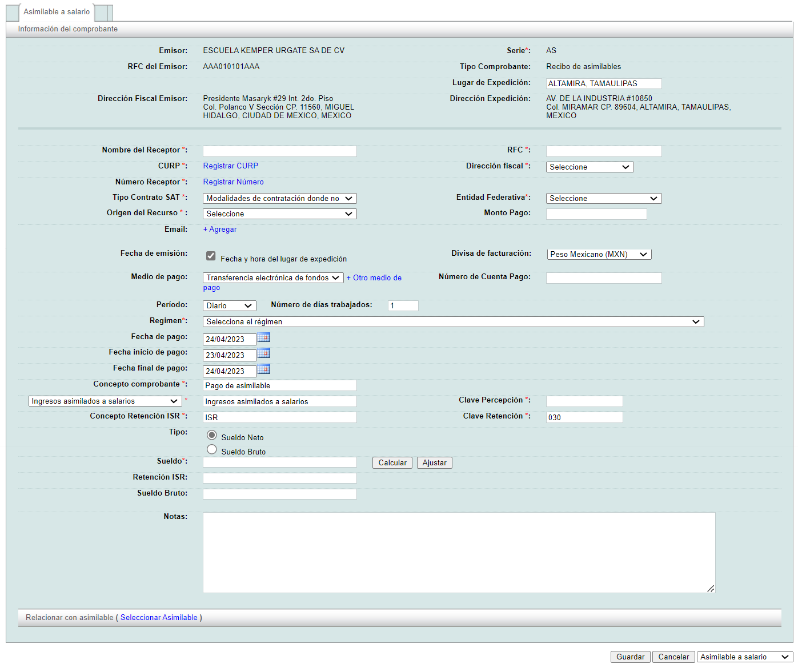Click the Notas text area
This screenshot has height=672, width=798.
click(x=459, y=552)
